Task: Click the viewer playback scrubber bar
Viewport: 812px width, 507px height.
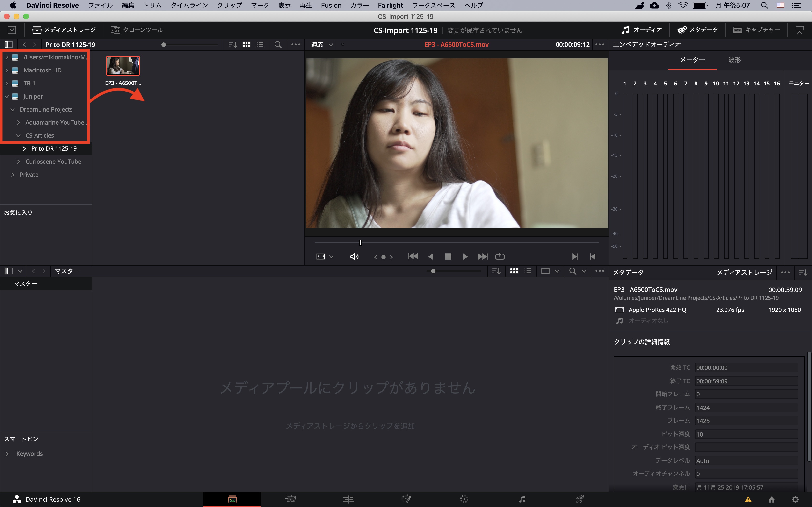Action: tap(456, 242)
